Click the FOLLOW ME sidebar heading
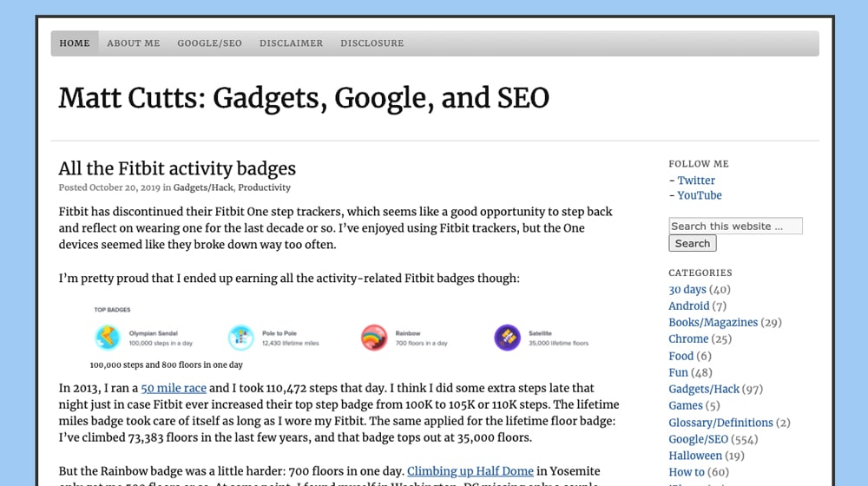 click(x=699, y=164)
